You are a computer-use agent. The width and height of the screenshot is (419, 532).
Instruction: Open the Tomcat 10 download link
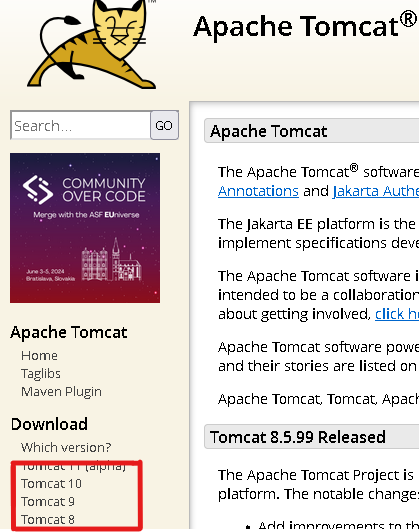point(52,483)
